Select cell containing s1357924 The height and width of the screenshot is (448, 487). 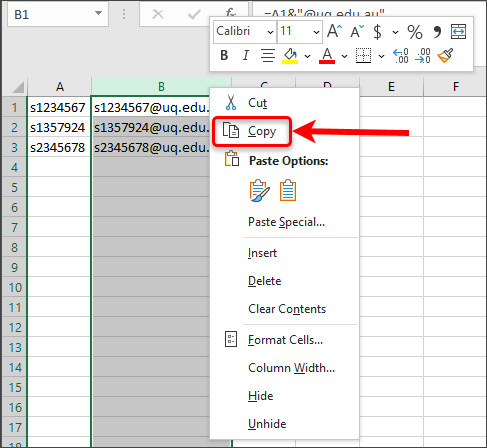[59, 127]
